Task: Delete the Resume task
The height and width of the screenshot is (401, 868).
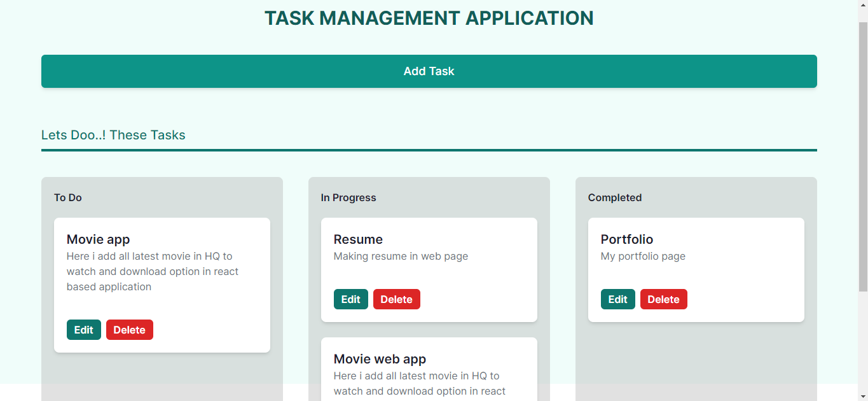Action: click(x=397, y=299)
